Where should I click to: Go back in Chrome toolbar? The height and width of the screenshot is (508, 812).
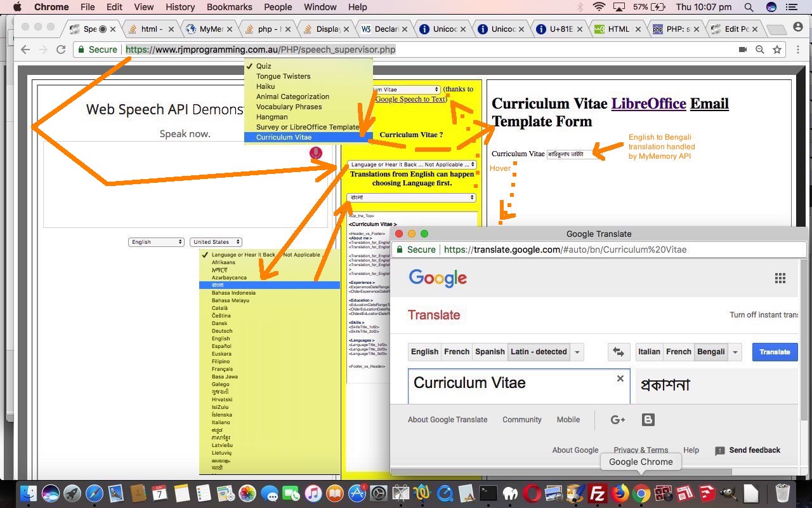tap(25, 50)
